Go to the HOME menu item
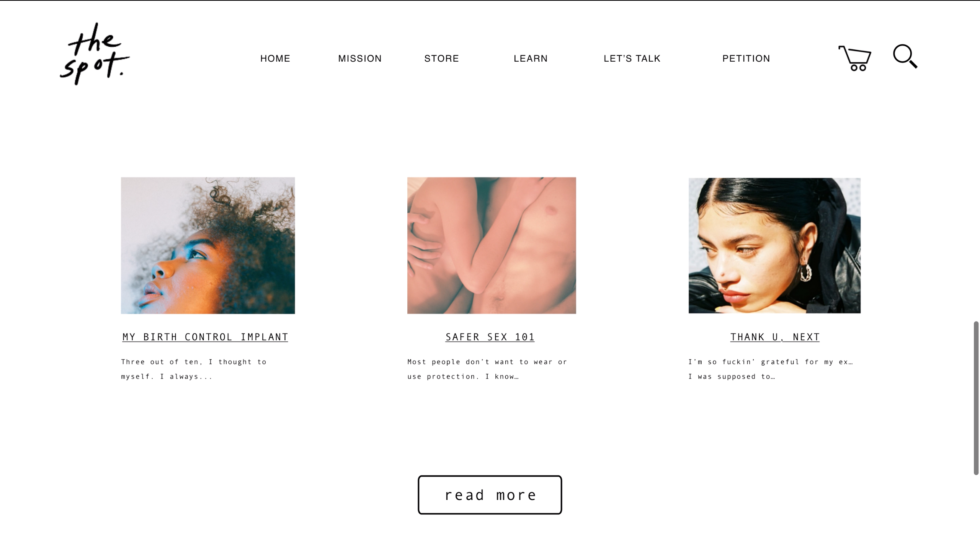The image size is (980, 552). pos(275,59)
